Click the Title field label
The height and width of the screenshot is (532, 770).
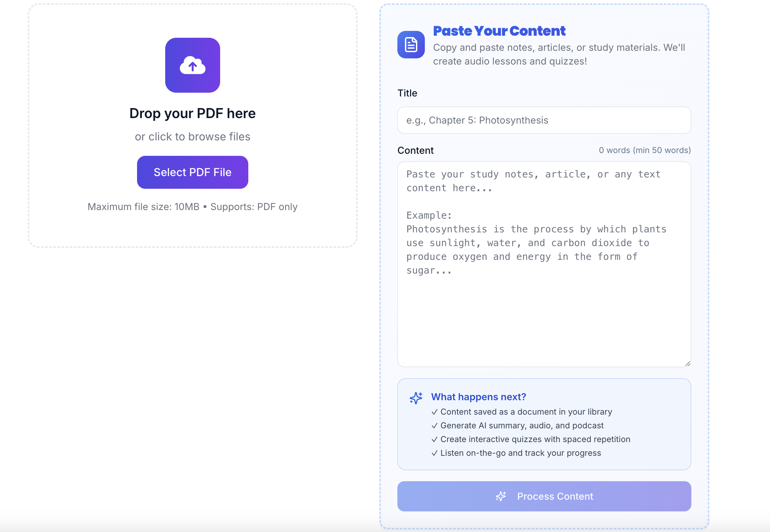[407, 93]
